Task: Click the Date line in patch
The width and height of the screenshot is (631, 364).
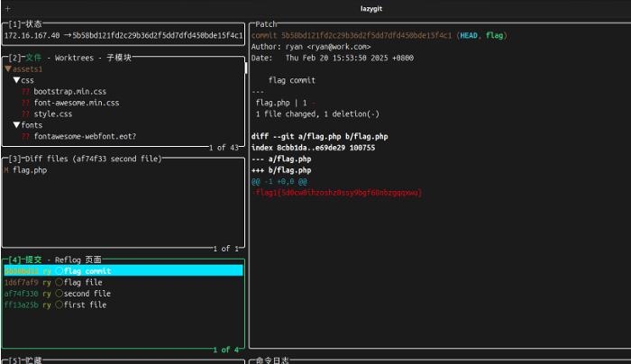Action: 333,58
